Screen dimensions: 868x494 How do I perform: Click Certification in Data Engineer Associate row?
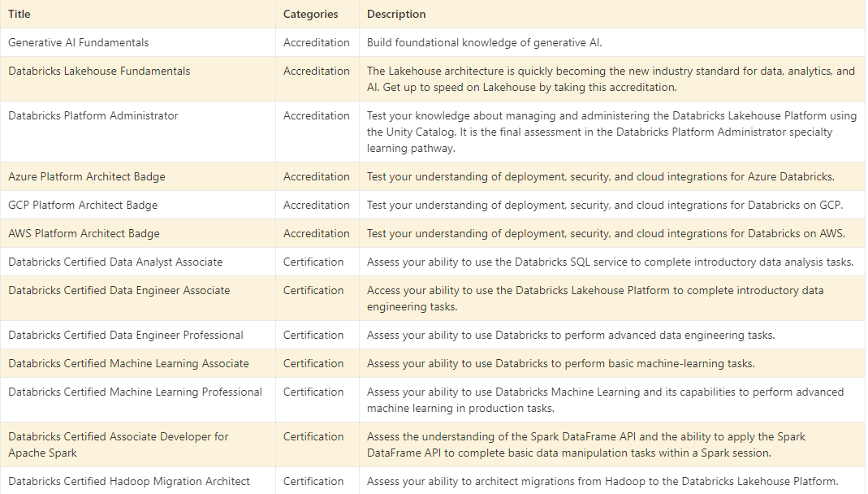[x=313, y=290]
